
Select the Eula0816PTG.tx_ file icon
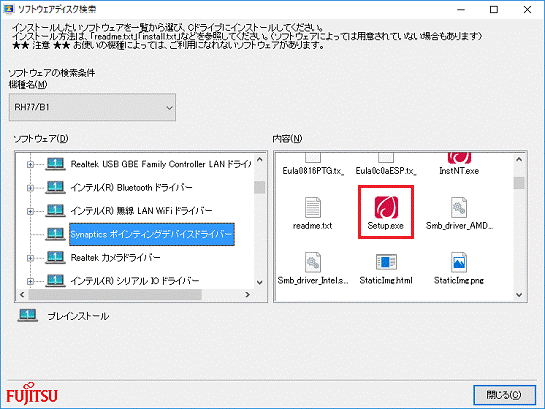tap(313, 157)
